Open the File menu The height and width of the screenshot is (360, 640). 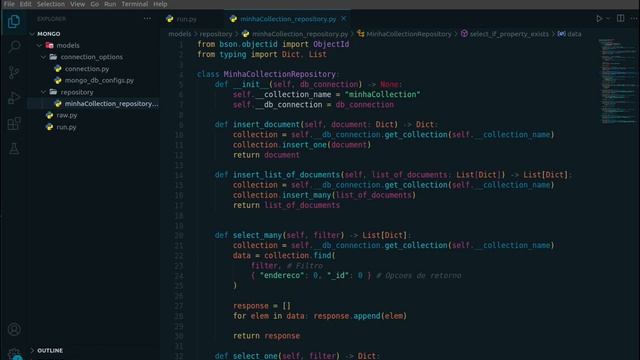tap(9, 4)
